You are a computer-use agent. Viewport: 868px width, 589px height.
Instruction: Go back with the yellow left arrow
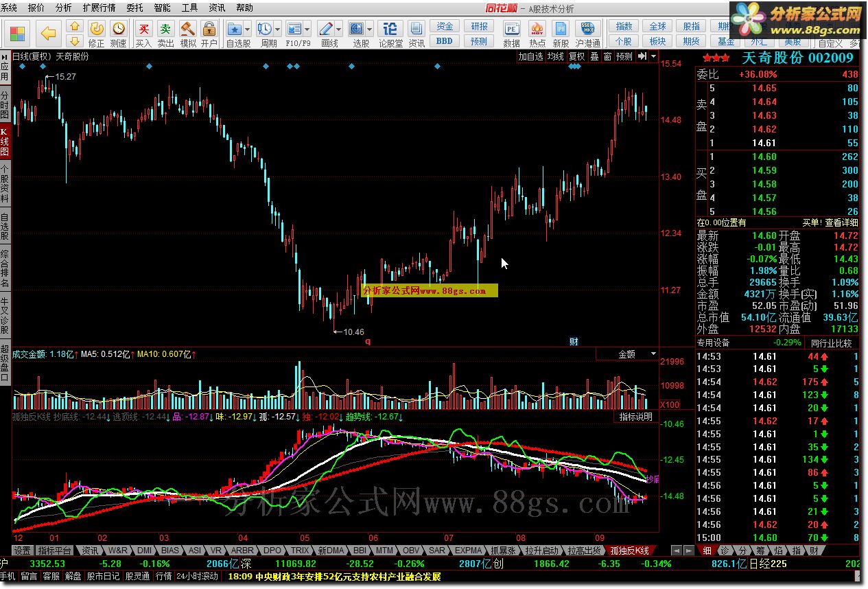tap(48, 33)
